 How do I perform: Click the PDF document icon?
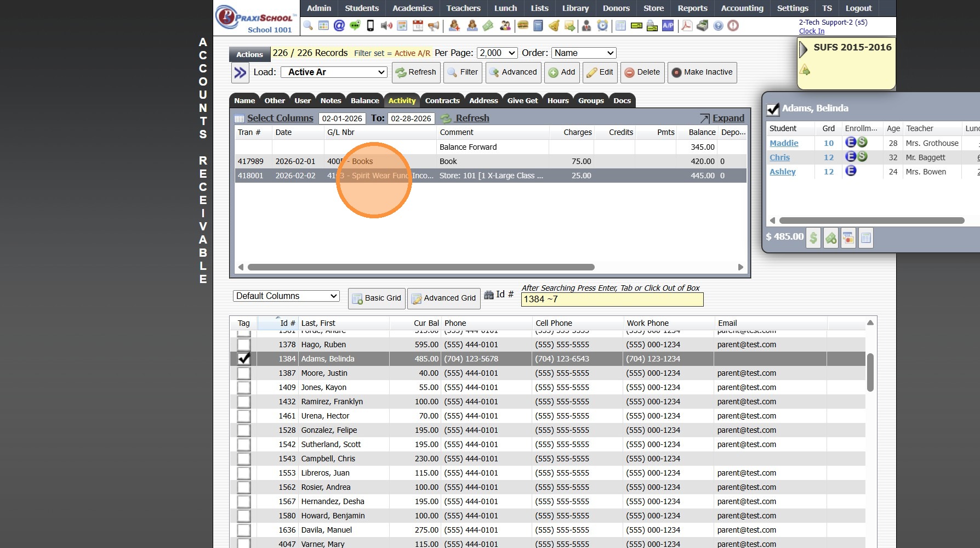(x=686, y=26)
